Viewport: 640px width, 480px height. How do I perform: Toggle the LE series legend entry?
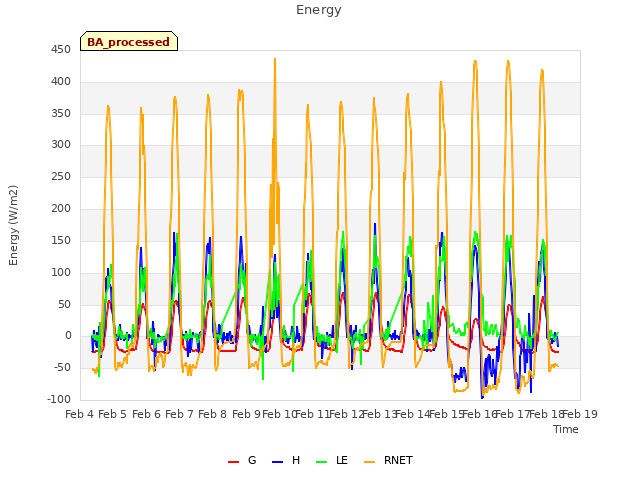click(x=332, y=460)
